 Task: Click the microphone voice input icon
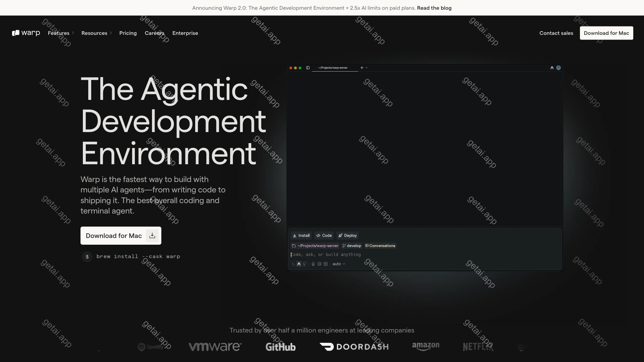313,264
